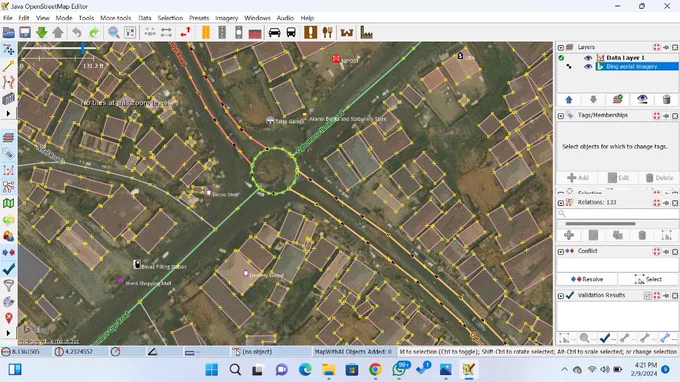Select the red building preset icon

click(x=255, y=33)
